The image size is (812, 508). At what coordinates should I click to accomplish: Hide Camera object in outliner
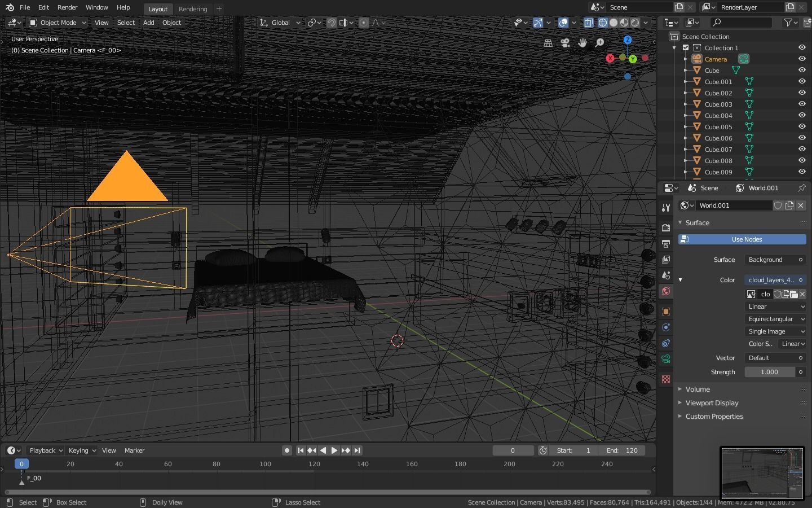coord(801,59)
